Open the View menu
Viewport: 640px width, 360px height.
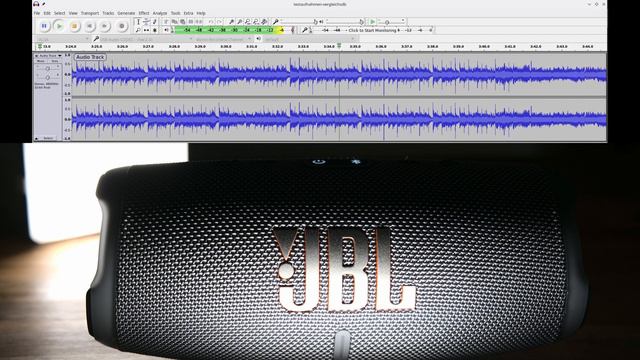pyautogui.click(x=73, y=13)
